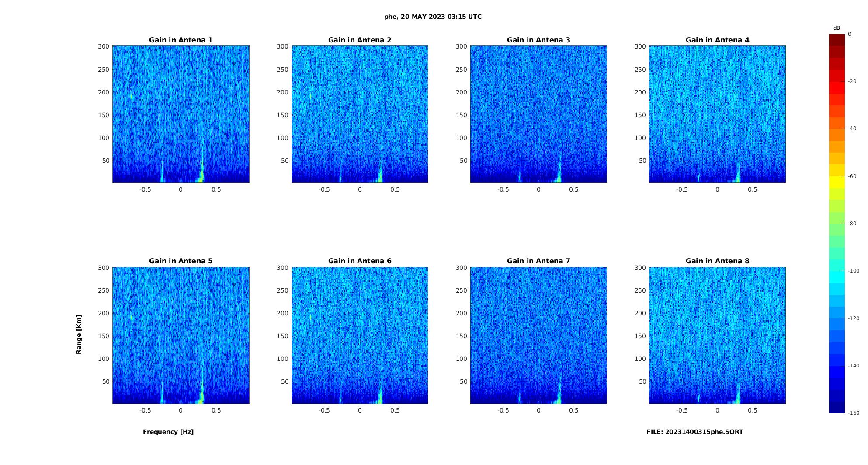Click the 'Frequency [Hz]' axis label

pyautogui.click(x=168, y=432)
